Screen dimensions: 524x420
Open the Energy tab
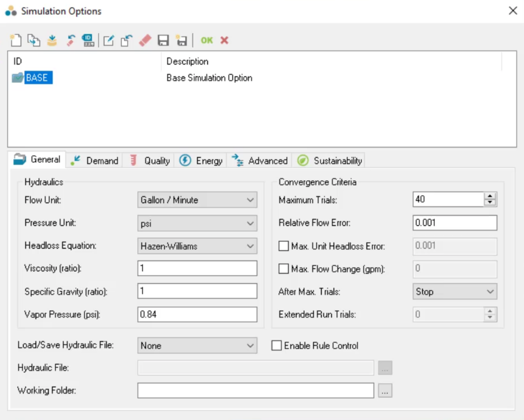201,161
